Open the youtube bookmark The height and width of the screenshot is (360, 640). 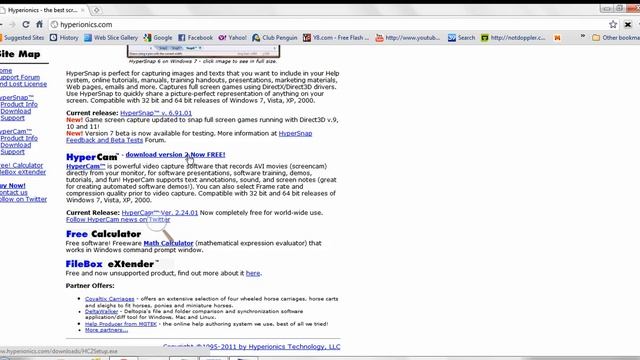pyautogui.click(x=408, y=38)
